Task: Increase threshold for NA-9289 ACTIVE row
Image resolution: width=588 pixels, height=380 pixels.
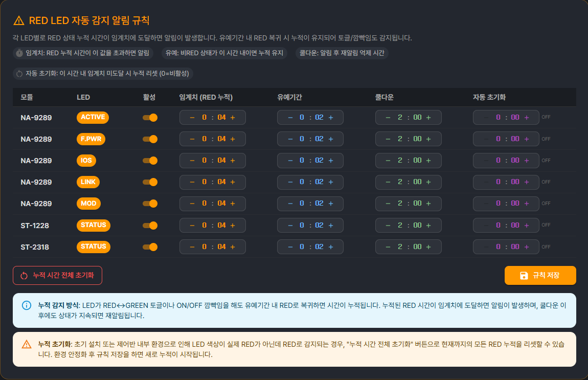Action: click(233, 118)
